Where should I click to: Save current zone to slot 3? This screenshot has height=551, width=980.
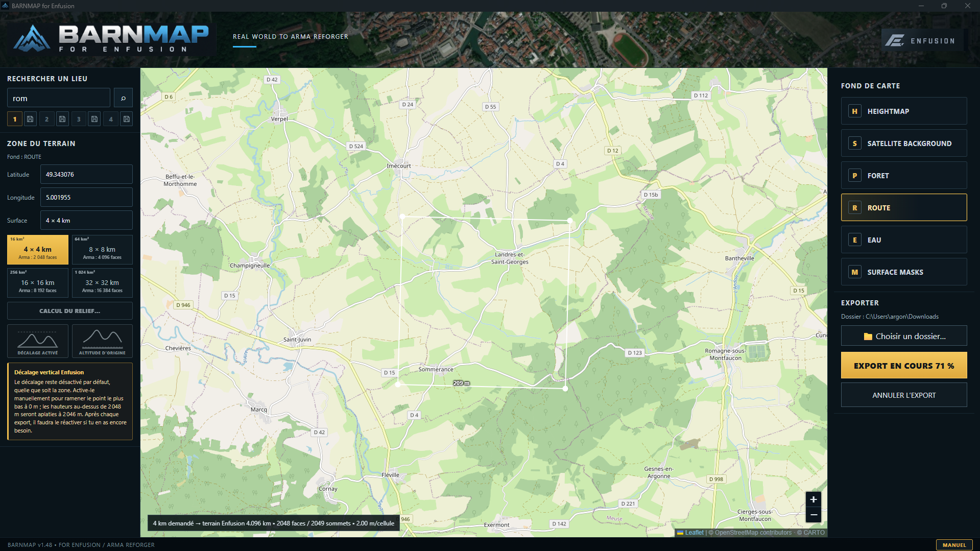pos(94,119)
